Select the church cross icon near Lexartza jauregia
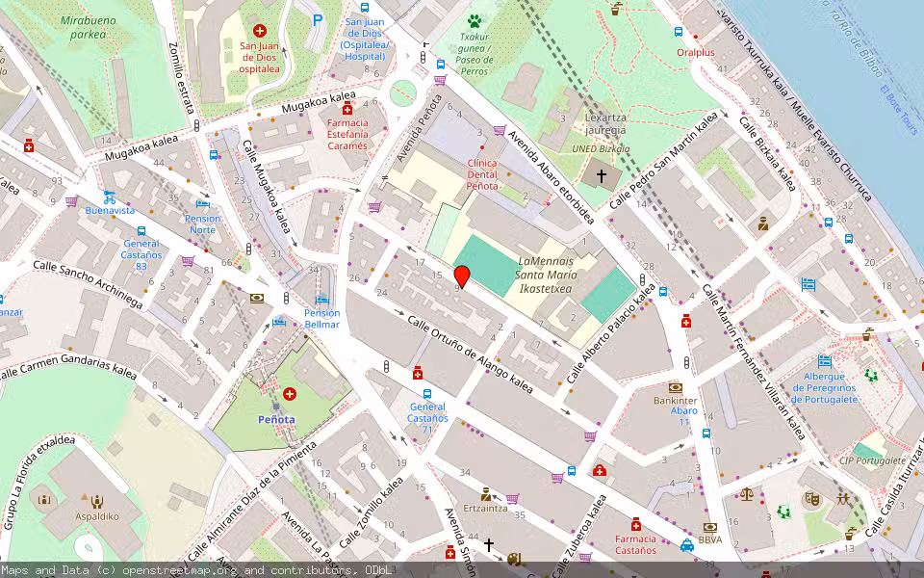Screen dimensions: 924x578 [601, 175]
